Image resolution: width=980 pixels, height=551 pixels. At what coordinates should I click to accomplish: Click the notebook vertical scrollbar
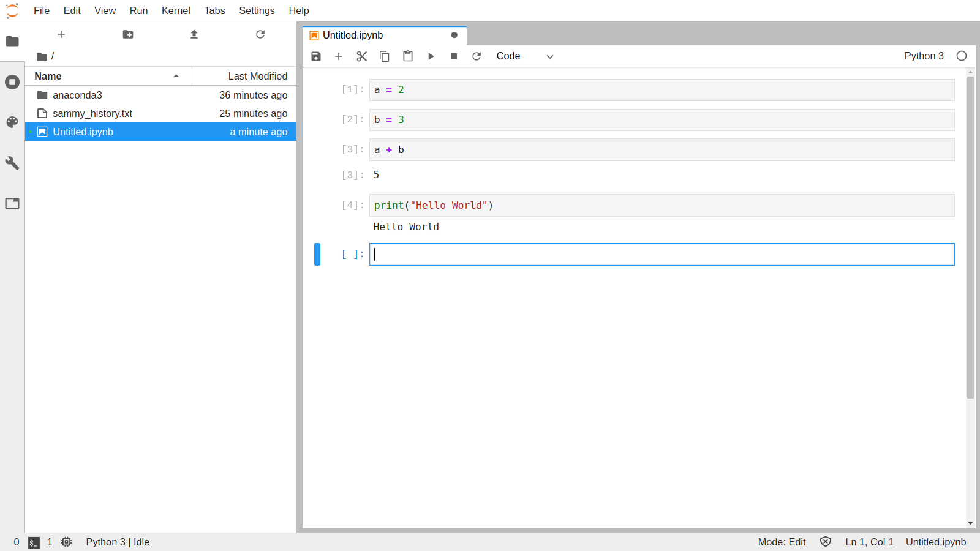[x=970, y=238]
